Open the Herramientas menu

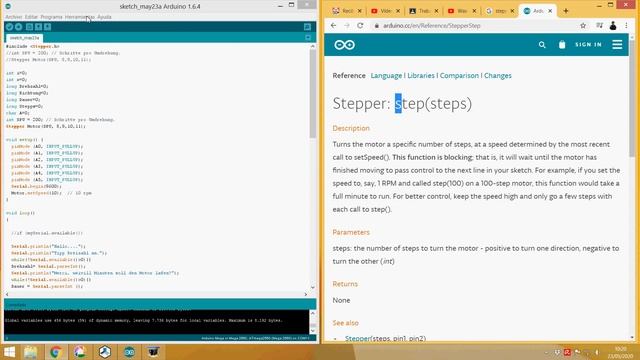[x=80, y=17]
